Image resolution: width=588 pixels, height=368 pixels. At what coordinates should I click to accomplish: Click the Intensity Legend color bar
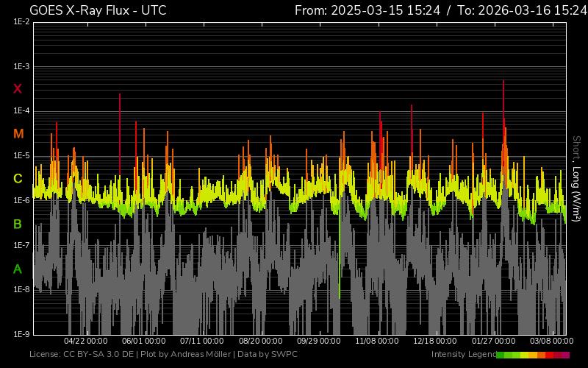pos(533,355)
